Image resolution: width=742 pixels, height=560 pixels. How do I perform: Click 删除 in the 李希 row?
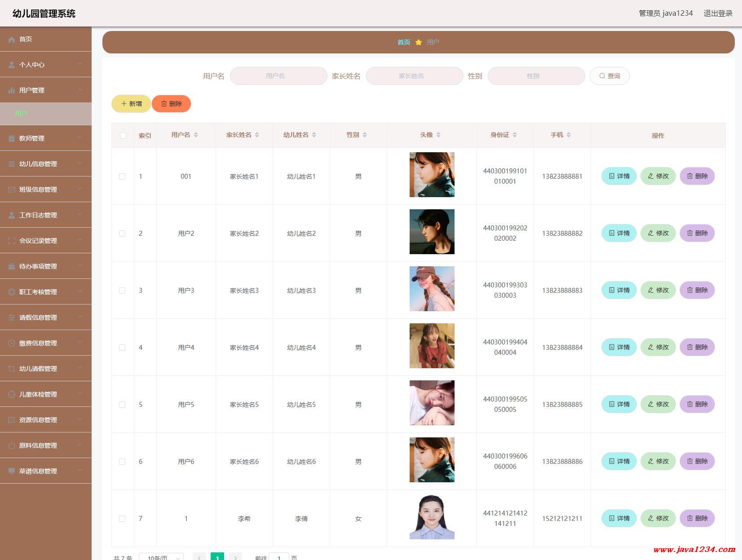pos(697,518)
